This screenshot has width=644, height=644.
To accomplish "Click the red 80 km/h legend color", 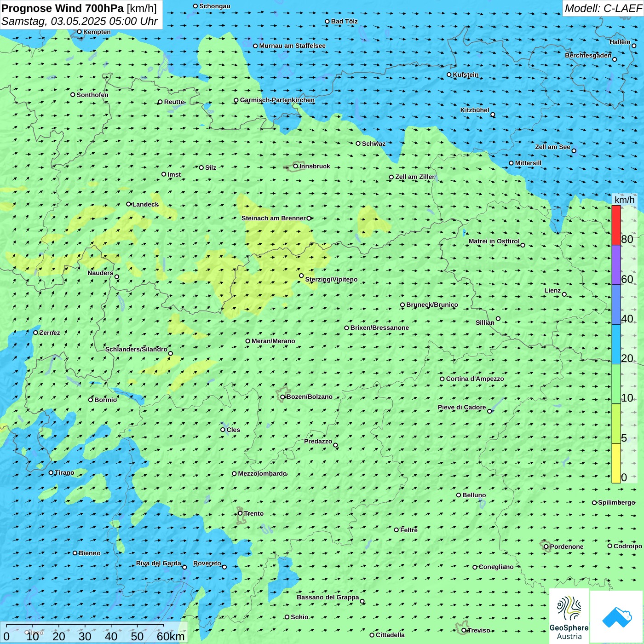I will coord(616,225).
